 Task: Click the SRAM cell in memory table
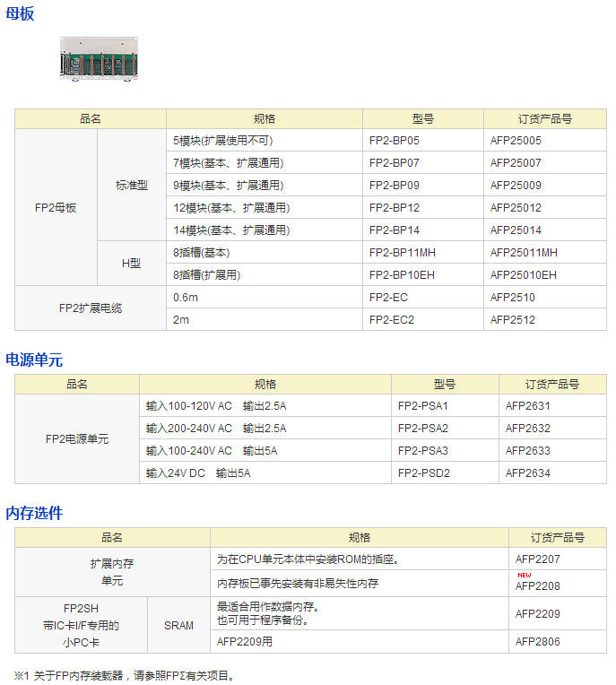pos(178,626)
